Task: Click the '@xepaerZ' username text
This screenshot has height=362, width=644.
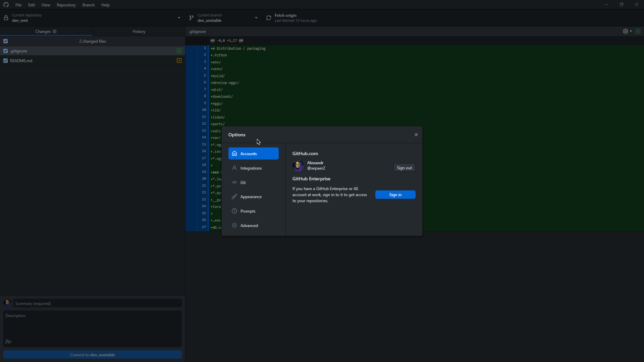Action: point(316,168)
